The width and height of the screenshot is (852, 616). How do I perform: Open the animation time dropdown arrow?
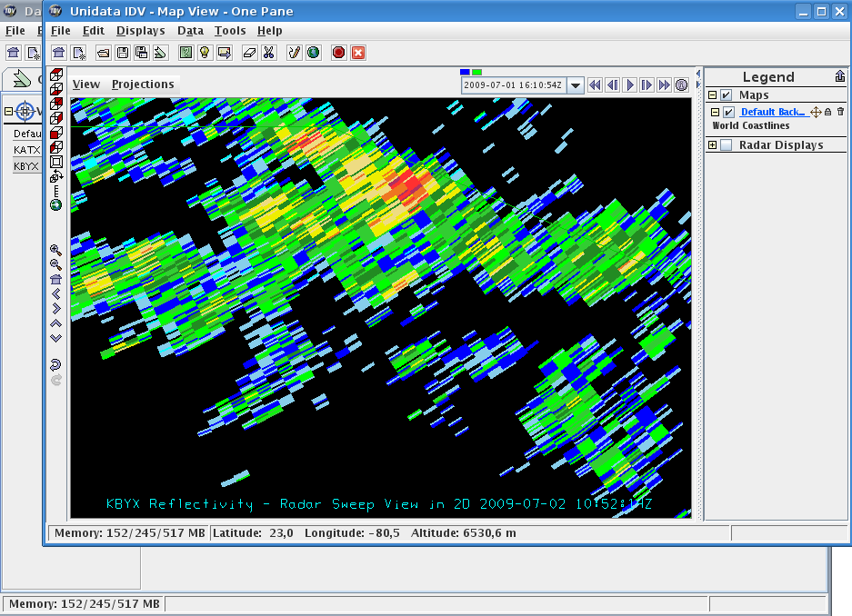(576, 84)
